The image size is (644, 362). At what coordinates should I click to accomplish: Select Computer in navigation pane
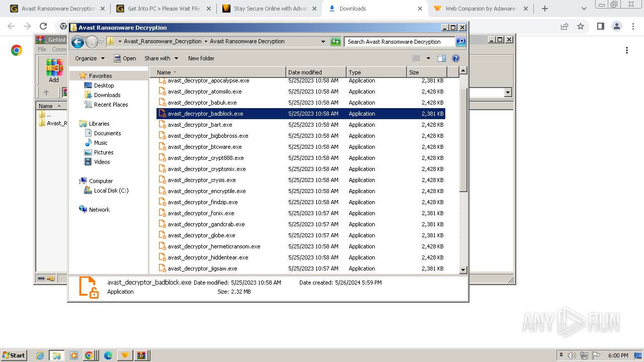point(101,181)
